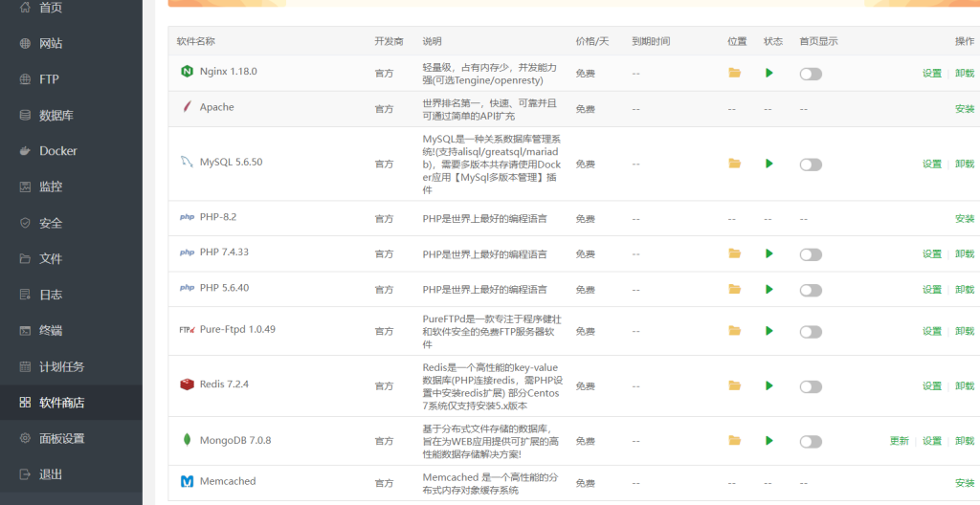Click 卸载 for Redis 7.2.4
This screenshot has height=505, width=980.
coord(965,385)
